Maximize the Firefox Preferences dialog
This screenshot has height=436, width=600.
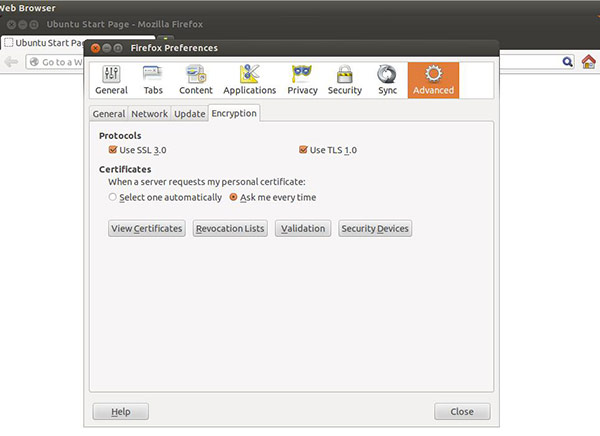(x=118, y=48)
